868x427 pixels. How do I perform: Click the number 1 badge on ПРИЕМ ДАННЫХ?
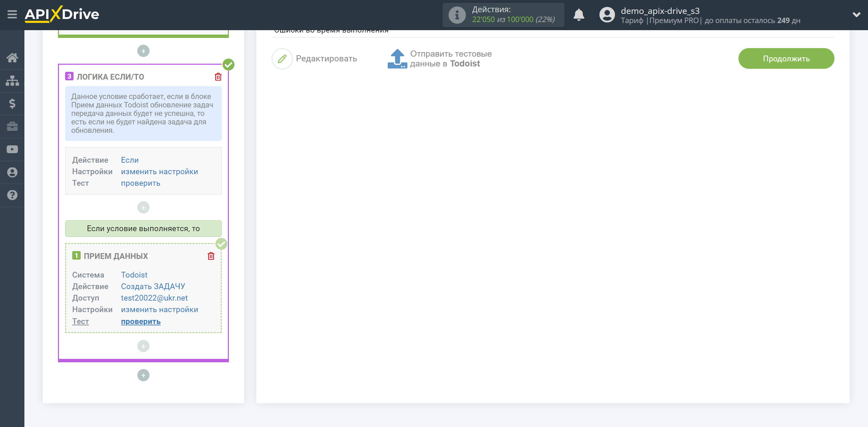[x=76, y=256]
